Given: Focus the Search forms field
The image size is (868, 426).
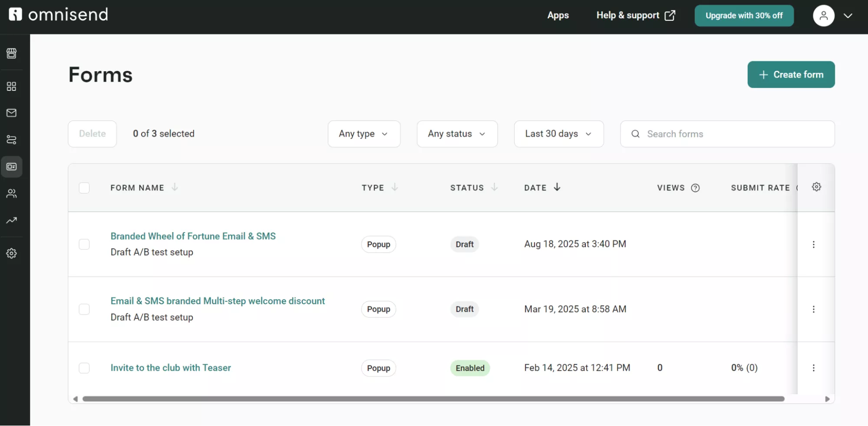Looking at the screenshot, I should point(727,134).
